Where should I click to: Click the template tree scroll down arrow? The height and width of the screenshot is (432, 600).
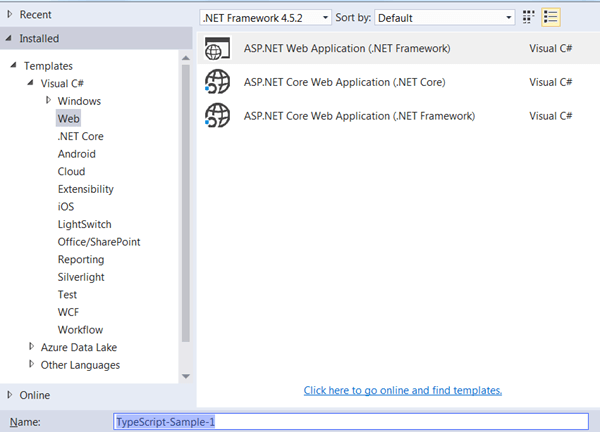click(185, 375)
